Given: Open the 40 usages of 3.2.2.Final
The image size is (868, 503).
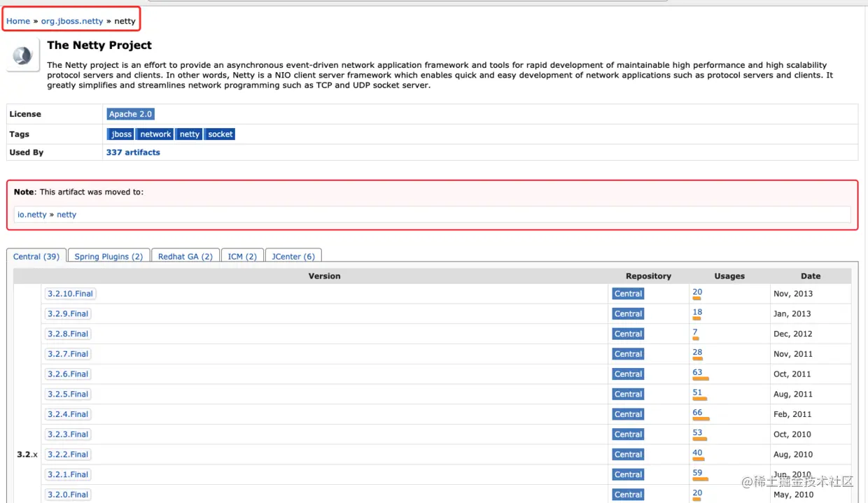Looking at the screenshot, I should (x=697, y=453).
